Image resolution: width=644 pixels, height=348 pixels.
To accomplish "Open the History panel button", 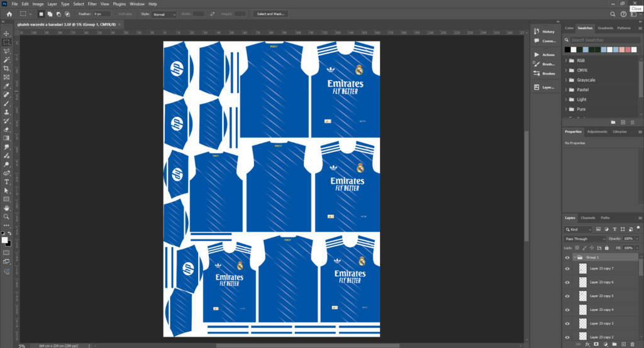I will (544, 31).
